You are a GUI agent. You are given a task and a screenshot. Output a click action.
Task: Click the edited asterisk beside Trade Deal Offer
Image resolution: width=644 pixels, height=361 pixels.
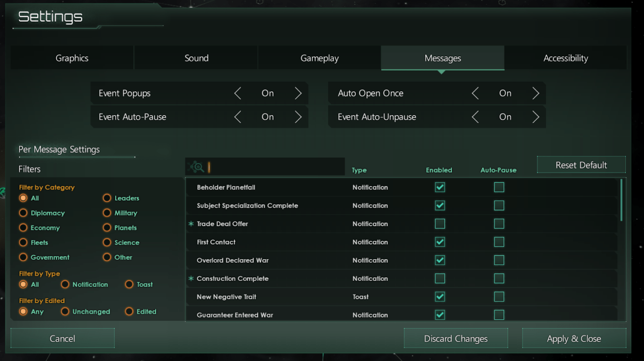coord(191,224)
